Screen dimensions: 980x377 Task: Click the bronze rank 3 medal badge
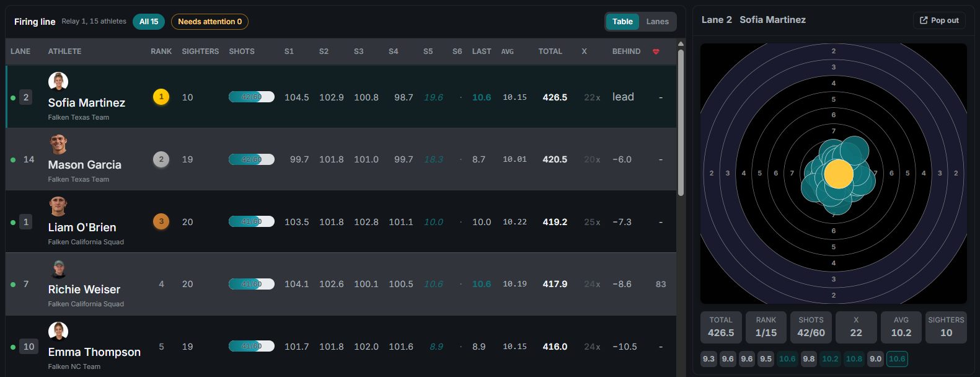tap(161, 221)
